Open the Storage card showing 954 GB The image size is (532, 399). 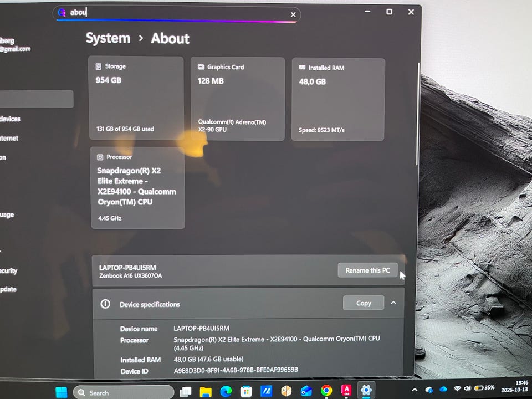pyautogui.click(x=136, y=98)
